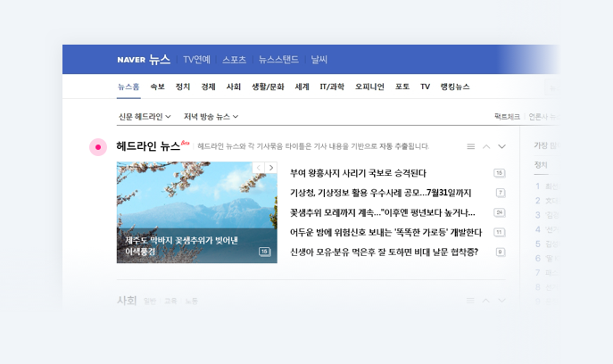Click the 헤드라인 뉴스 section title

click(148, 146)
